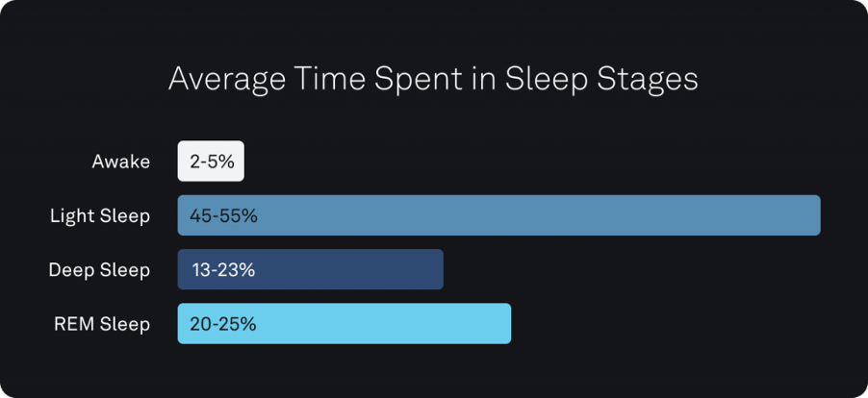Click the white Awake bar

[211, 162]
